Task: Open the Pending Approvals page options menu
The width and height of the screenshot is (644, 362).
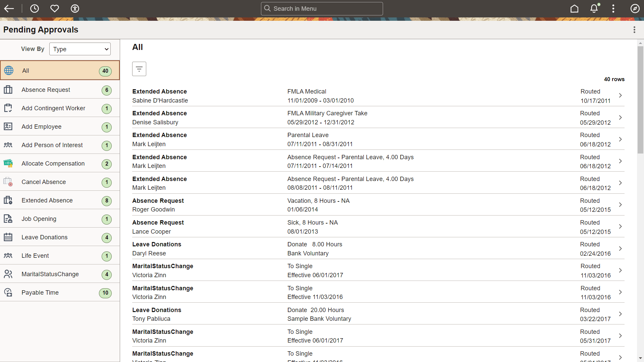Action: [x=634, y=29]
